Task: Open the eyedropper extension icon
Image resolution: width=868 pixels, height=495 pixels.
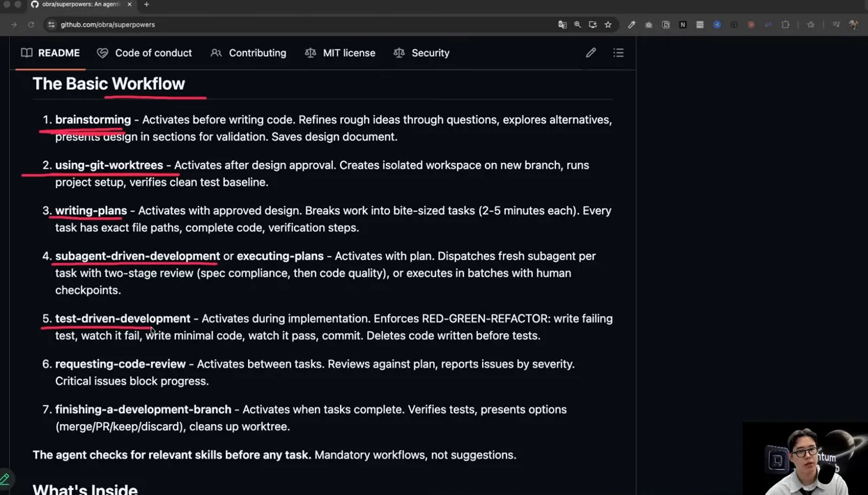Action: pos(632,24)
